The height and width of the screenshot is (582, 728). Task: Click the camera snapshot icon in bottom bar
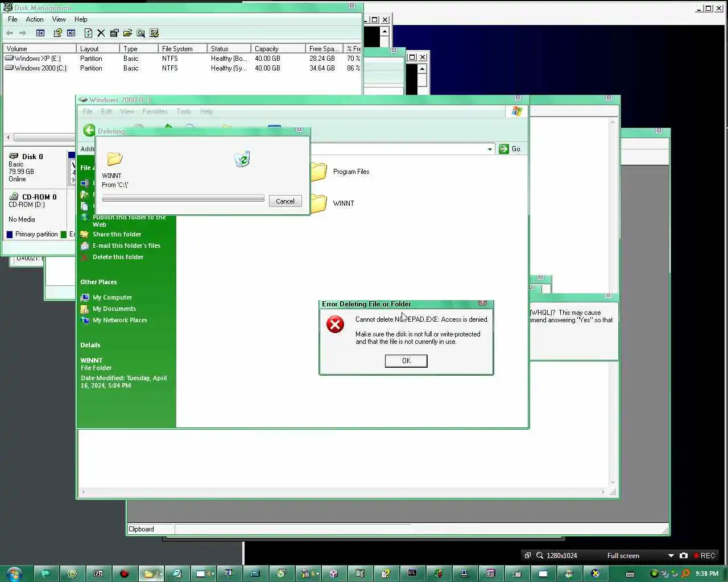pos(684,555)
